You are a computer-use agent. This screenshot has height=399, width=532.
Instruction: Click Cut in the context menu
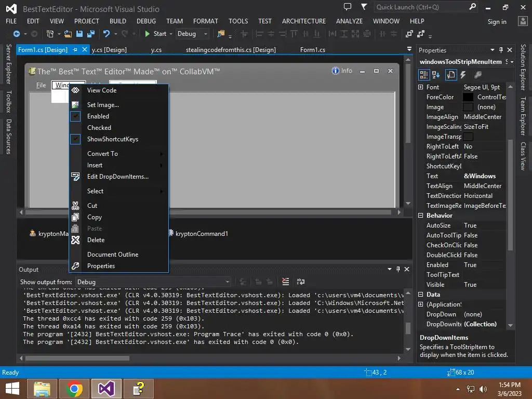(x=119, y=206)
